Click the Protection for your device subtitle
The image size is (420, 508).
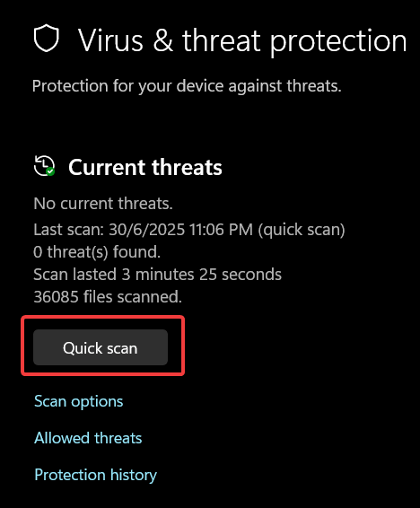pyautogui.click(x=187, y=86)
